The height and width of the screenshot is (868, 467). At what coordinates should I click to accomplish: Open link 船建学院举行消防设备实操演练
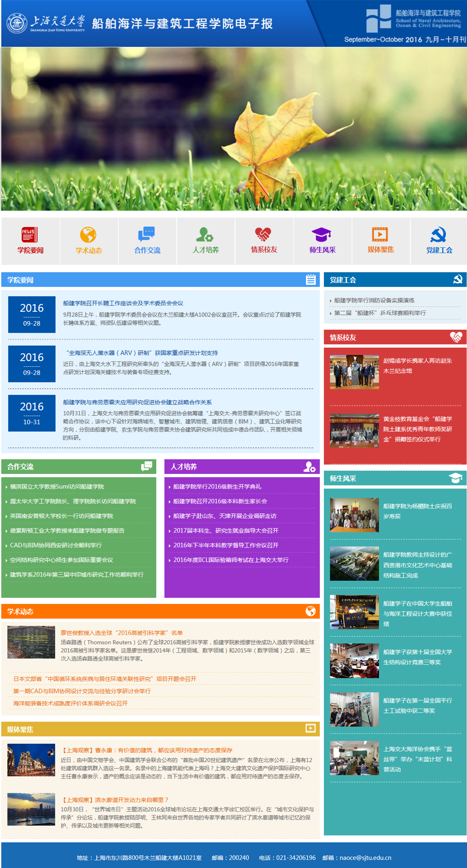point(374,300)
